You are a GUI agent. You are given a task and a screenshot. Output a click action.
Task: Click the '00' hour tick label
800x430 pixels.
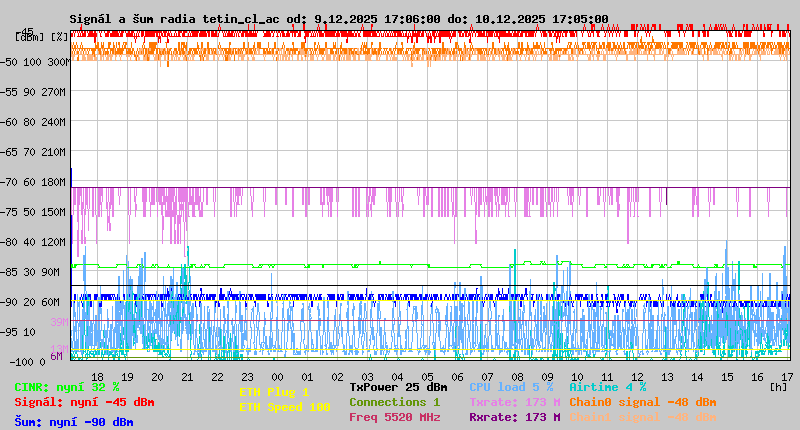click(277, 377)
